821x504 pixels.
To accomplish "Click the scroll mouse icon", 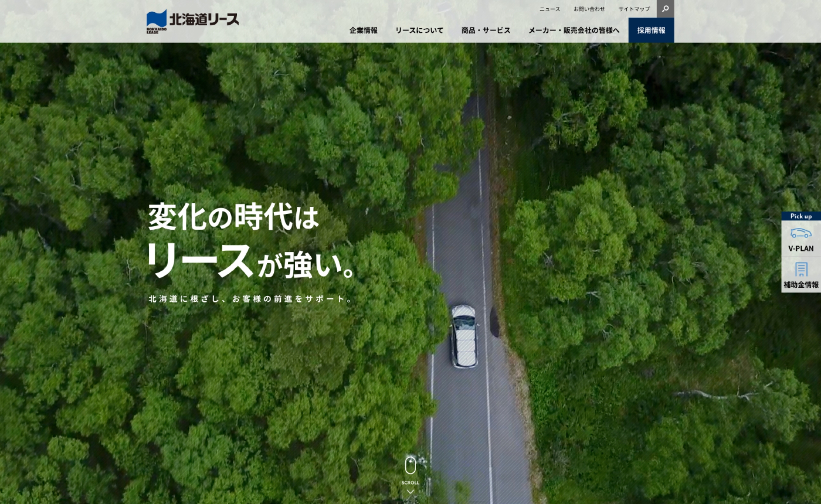I will coord(410,466).
